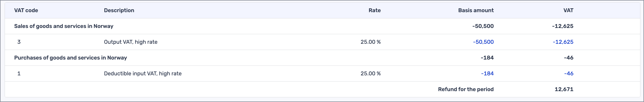Open the -12,625 VAT amount link
Image resolution: width=644 pixels, height=102 pixels.
563,42
